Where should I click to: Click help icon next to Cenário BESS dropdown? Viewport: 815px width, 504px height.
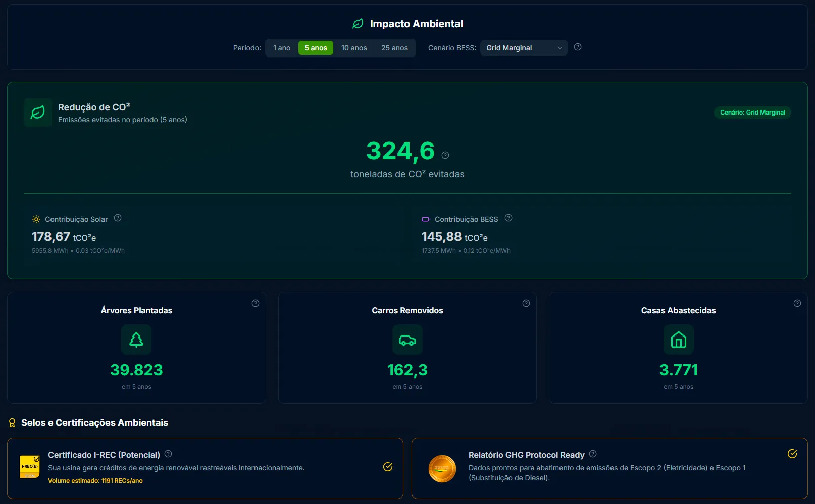[x=578, y=47]
